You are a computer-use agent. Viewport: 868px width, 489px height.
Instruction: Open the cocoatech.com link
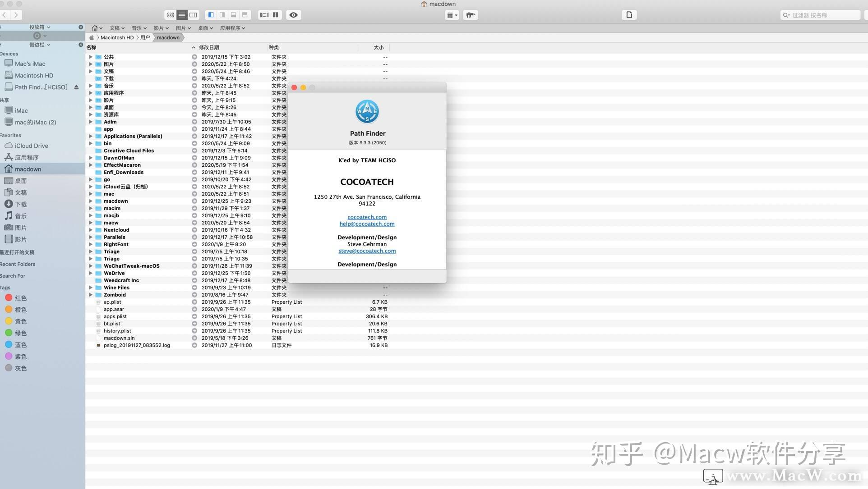[367, 217]
